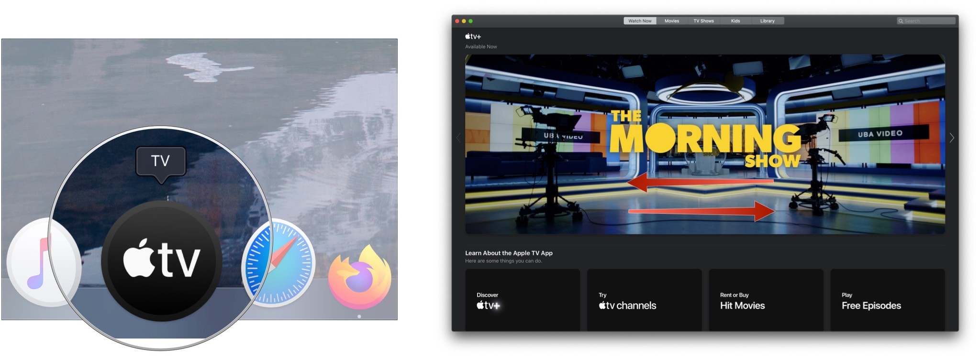Open the Play Free Episodes card

pos(888,300)
